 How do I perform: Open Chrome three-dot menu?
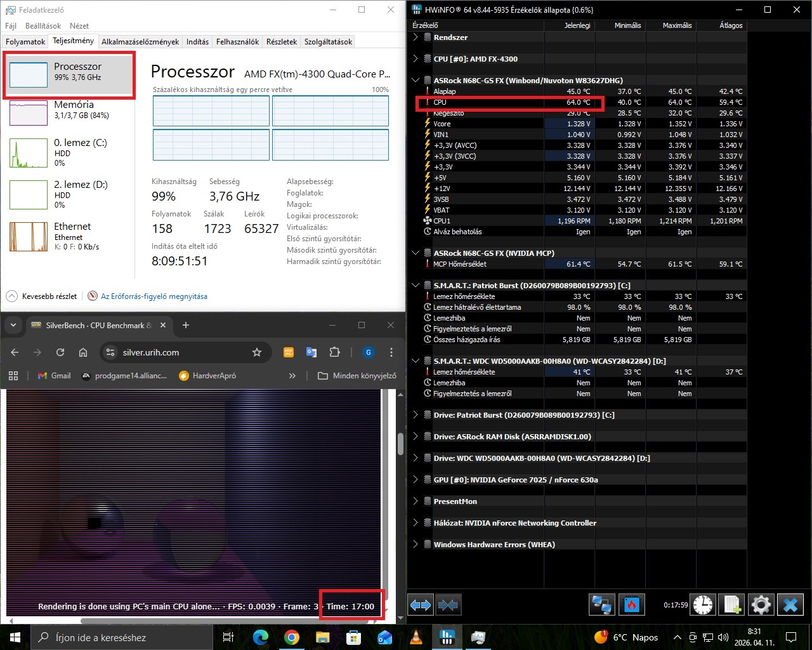391,352
